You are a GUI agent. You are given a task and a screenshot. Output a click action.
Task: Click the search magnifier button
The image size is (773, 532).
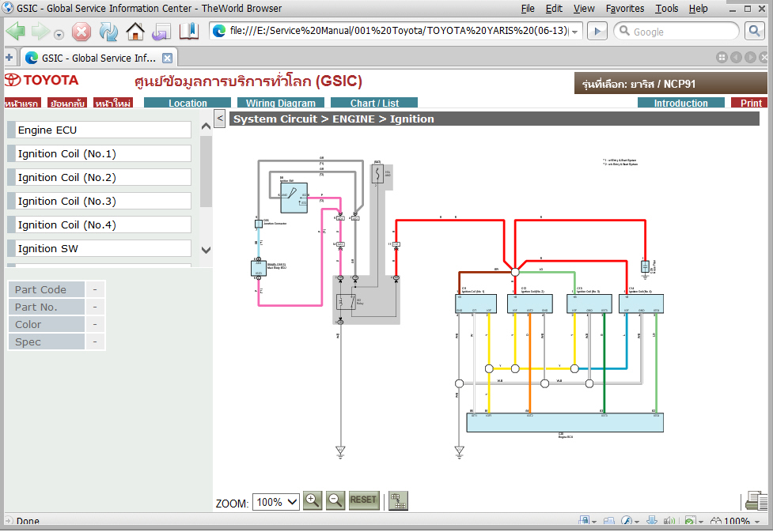[754, 31]
